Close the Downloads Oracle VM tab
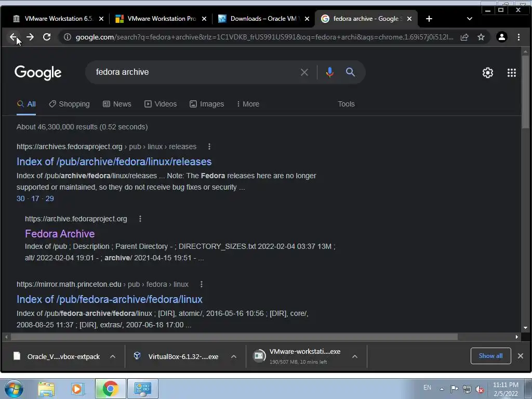 [x=307, y=19]
